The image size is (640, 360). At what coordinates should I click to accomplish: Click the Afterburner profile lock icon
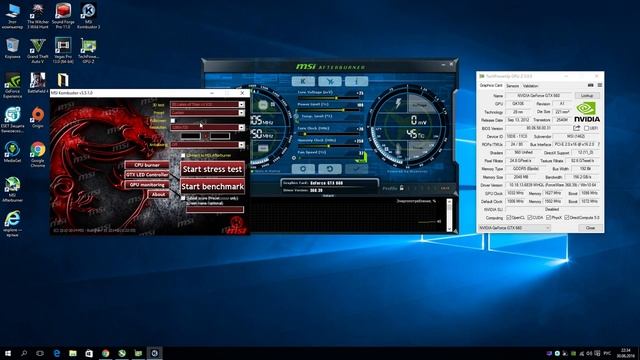402,188
